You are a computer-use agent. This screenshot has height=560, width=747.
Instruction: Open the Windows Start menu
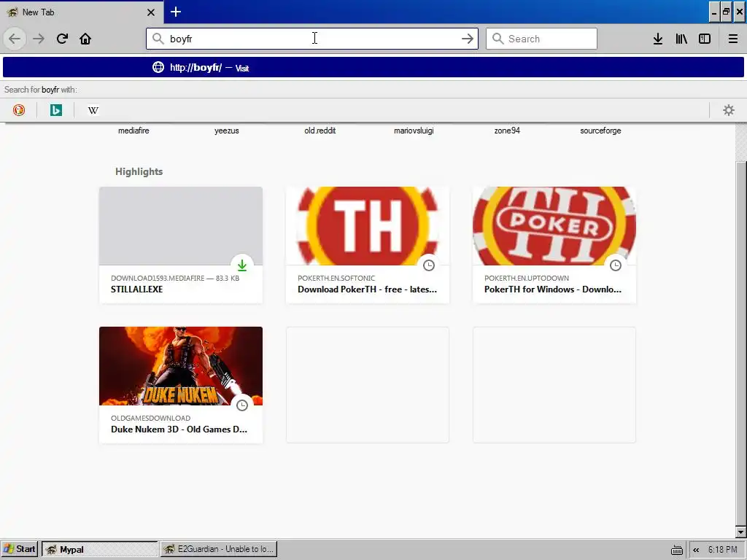click(x=20, y=549)
